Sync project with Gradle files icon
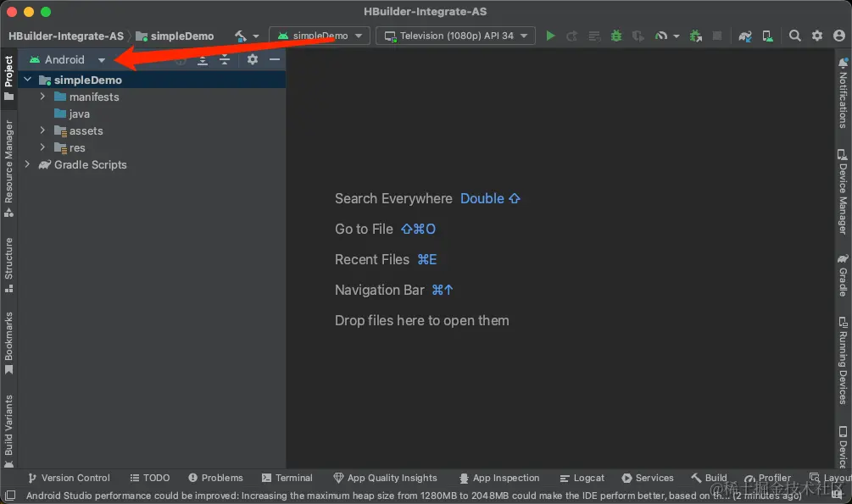Image resolution: width=852 pixels, height=504 pixels. click(745, 36)
